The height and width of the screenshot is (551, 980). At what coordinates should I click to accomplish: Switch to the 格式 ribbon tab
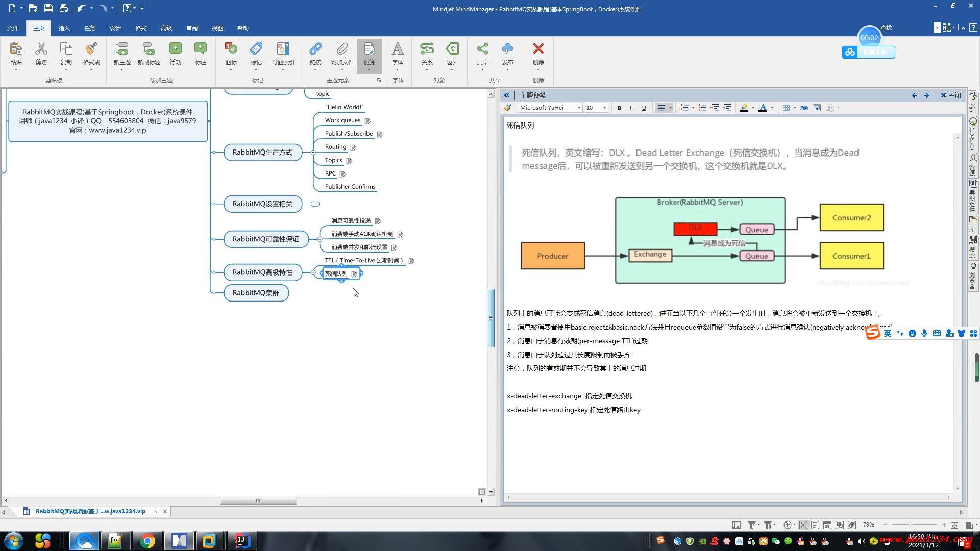[140, 28]
